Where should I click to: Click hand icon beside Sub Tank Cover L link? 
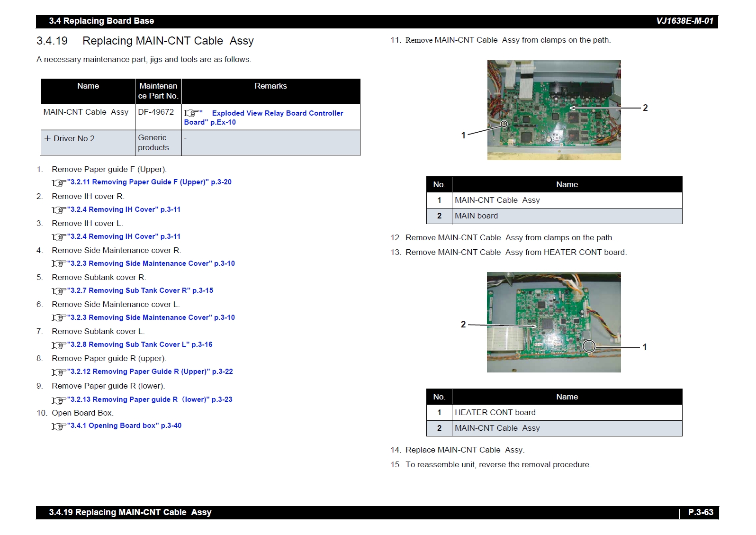tap(59, 345)
